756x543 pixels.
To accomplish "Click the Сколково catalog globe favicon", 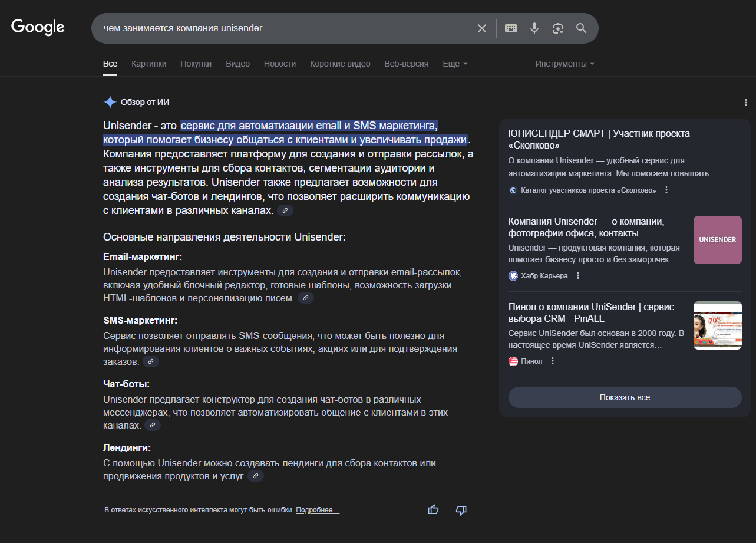I will coord(513,190).
